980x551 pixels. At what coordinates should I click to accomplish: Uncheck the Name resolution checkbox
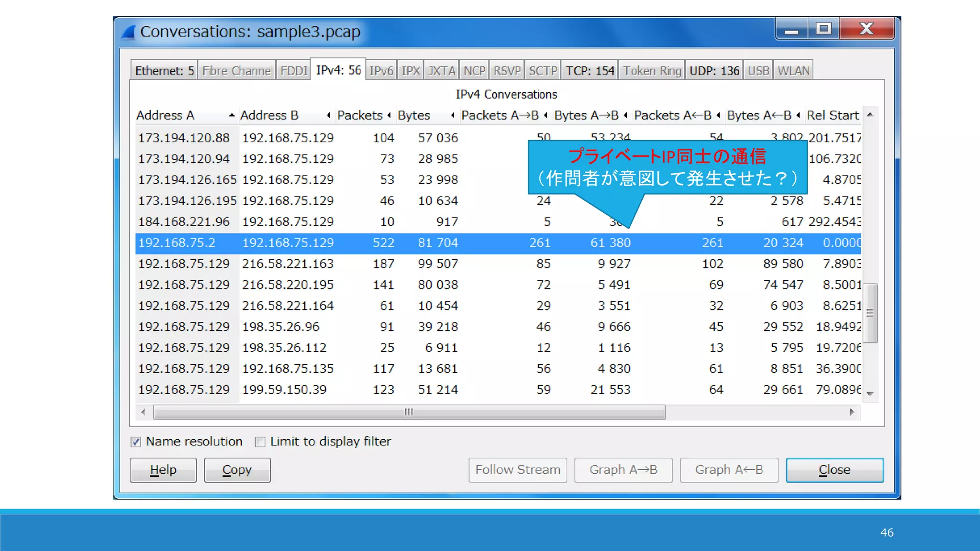tap(136, 442)
